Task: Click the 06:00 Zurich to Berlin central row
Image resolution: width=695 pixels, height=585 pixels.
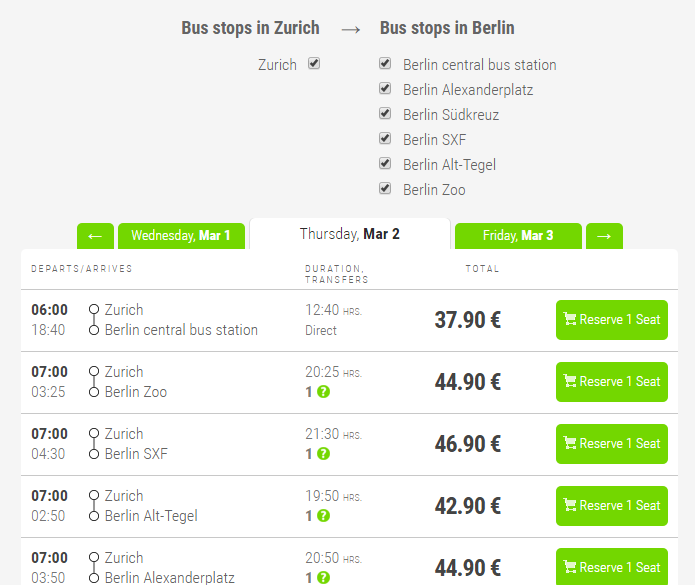Action: click(250, 320)
